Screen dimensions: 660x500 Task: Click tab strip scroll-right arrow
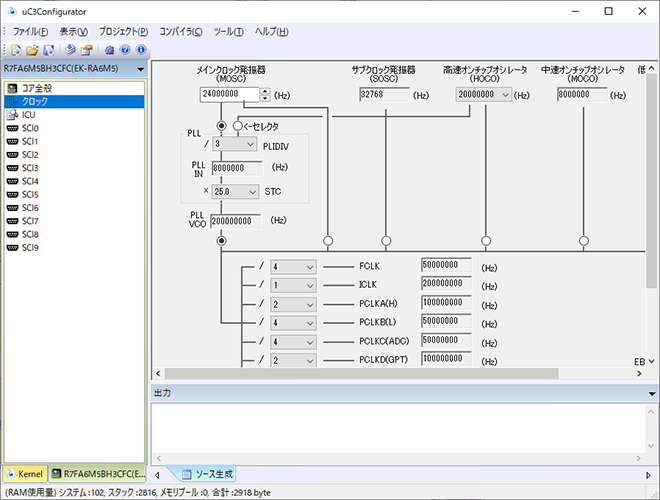click(648, 475)
